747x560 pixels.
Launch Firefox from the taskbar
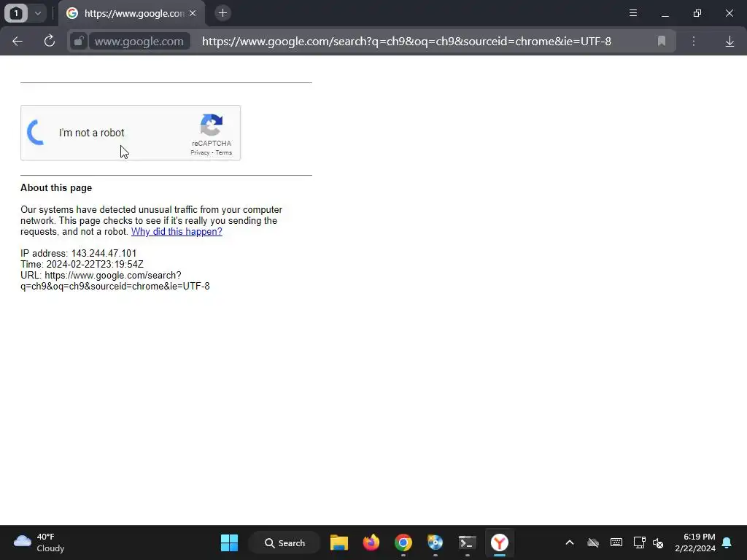coord(371,542)
